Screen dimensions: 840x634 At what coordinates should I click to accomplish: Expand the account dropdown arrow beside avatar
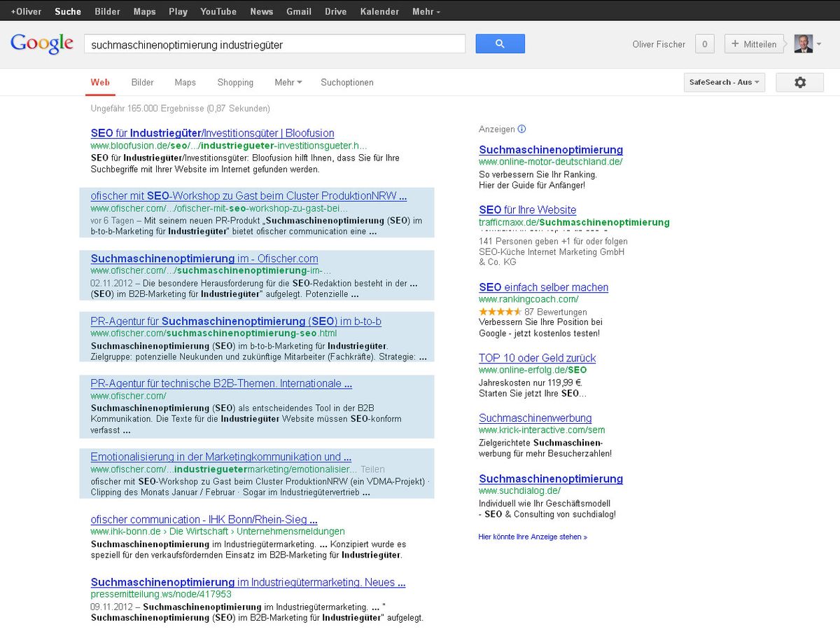(819, 44)
